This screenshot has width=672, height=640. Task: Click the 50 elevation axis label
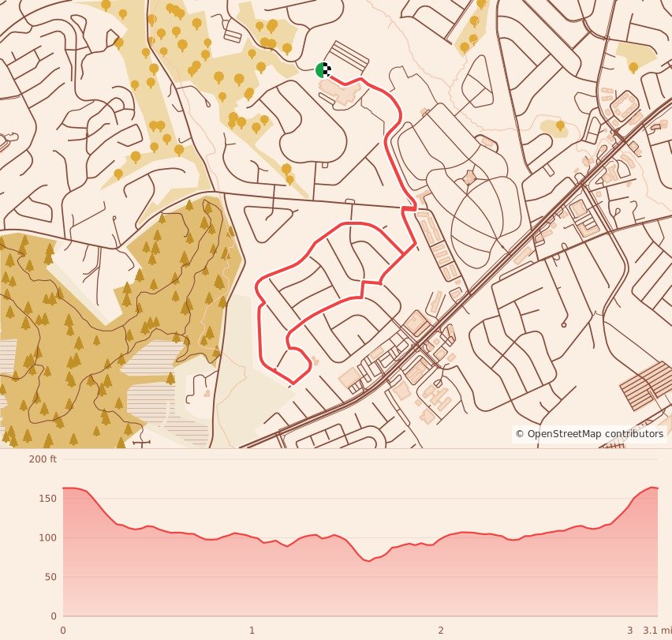pyautogui.click(x=50, y=577)
